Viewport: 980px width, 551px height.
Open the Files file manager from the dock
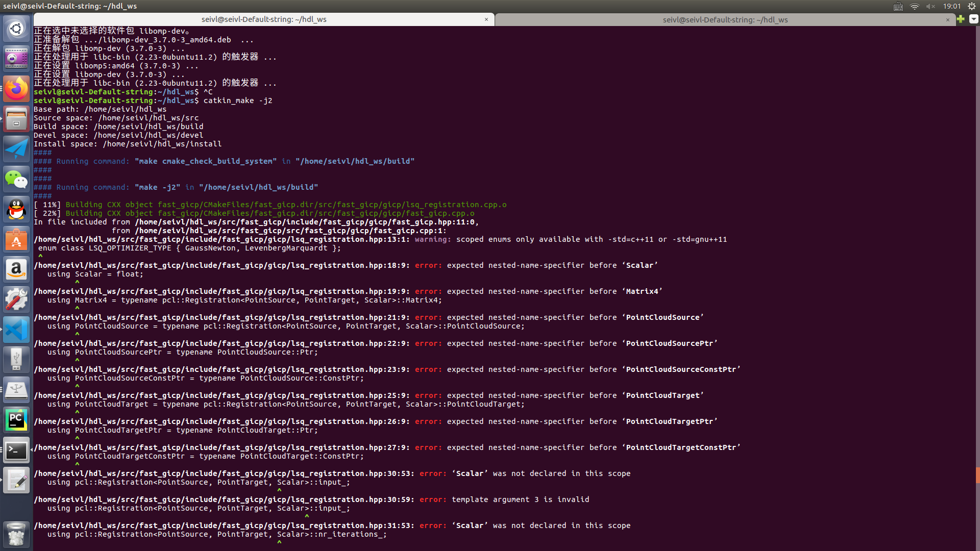coord(16,118)
